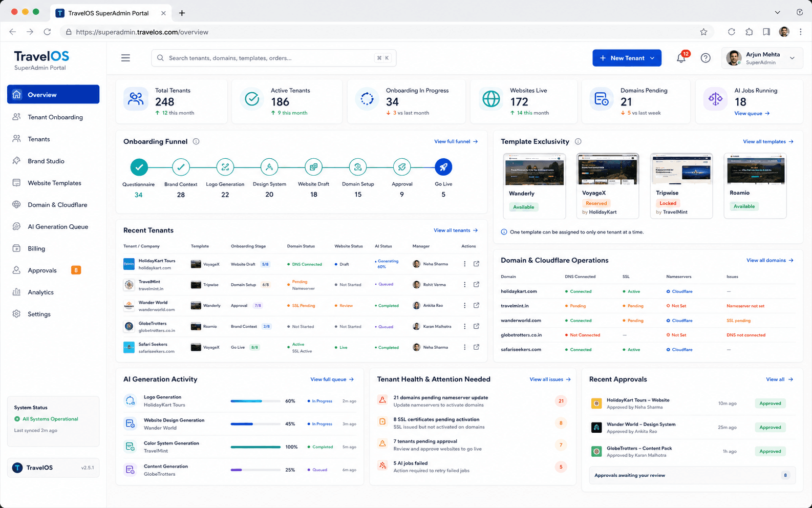Open AI Generation Queue in sidebar
Viewport: 812px width, 508px height.
(53, 226)
